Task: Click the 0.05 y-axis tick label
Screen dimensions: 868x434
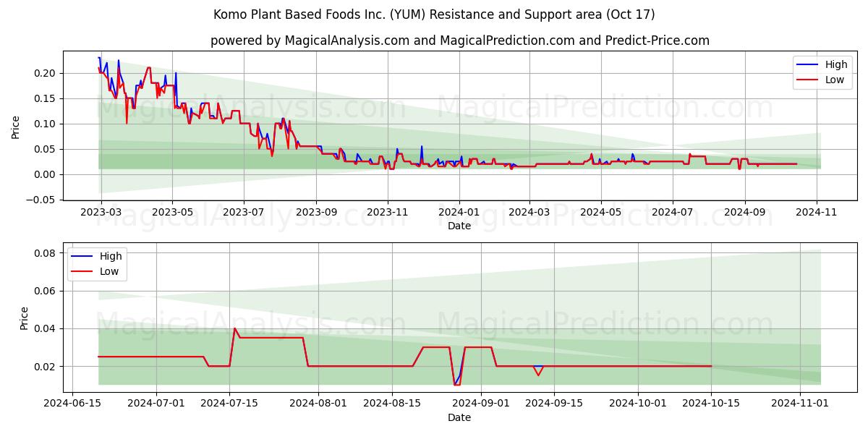Action: (46, 149)
